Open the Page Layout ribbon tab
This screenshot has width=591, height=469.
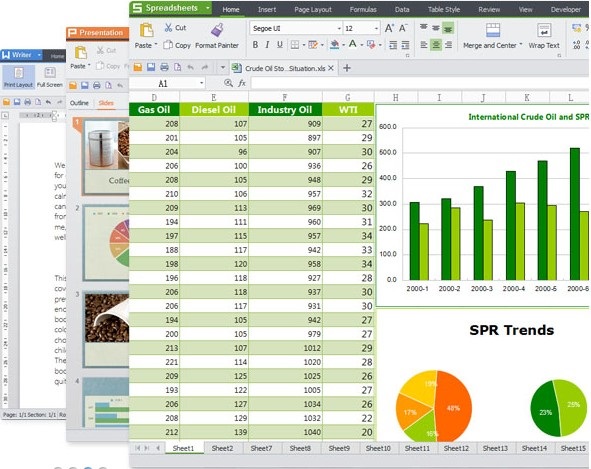pyautogui.click(x=313, y=9)
